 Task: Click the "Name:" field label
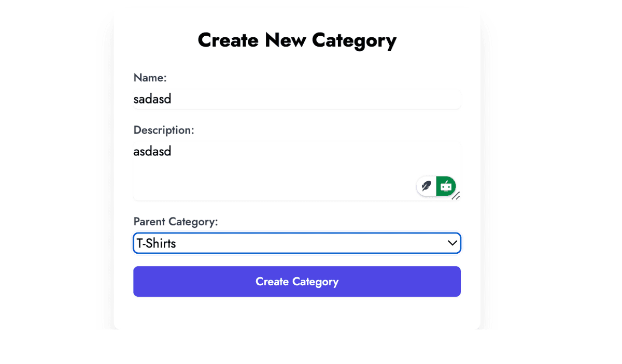(150, 78)
